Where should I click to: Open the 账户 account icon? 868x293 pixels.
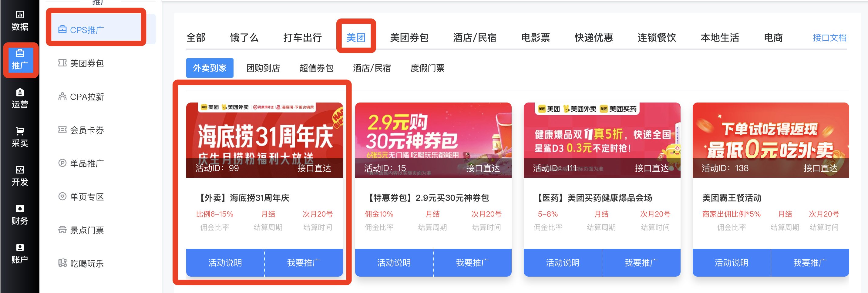(x=20, y=254)
